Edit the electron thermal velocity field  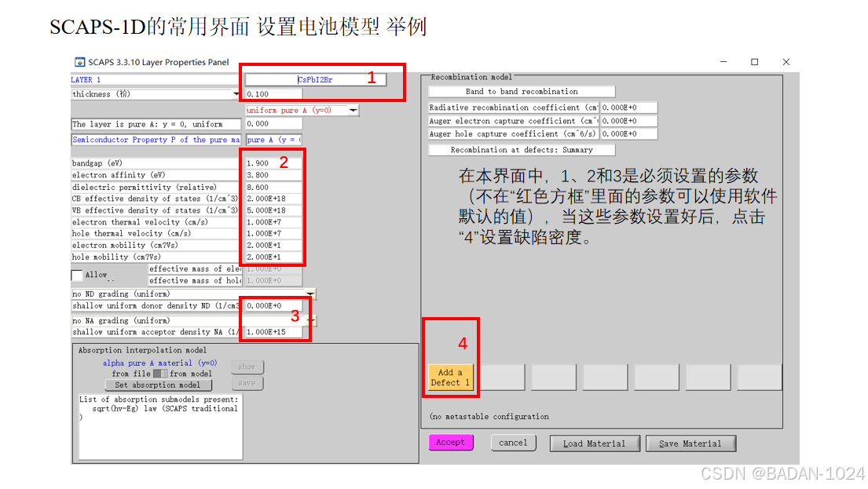[x=273, y=222]
